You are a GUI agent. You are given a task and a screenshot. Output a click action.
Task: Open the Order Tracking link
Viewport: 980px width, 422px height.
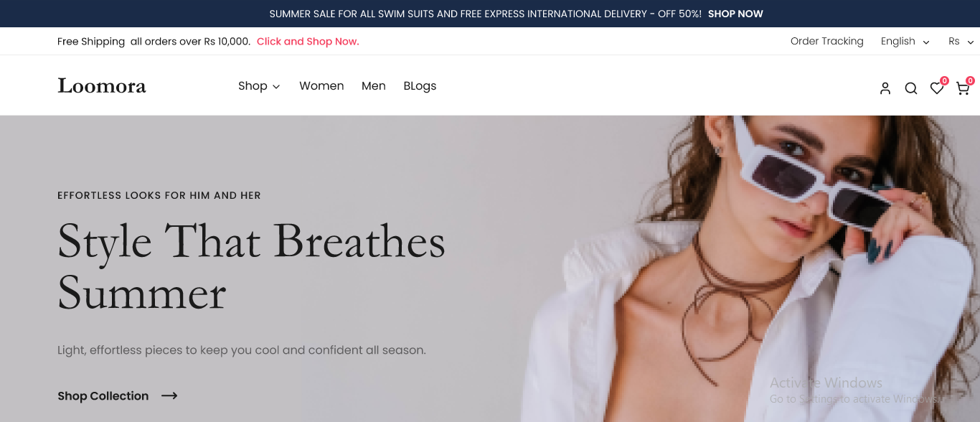pyautogui.click(x=827, y=42)
